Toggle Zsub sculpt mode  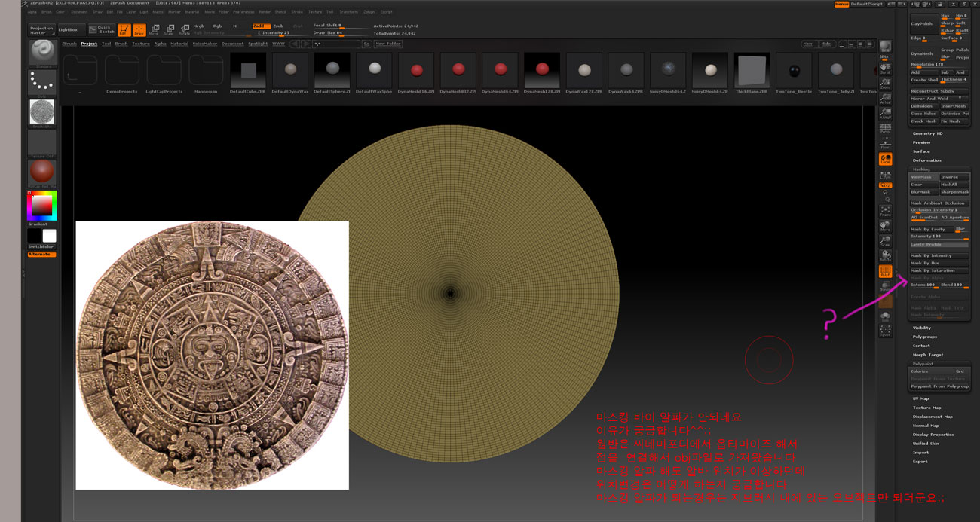point(278,26)
